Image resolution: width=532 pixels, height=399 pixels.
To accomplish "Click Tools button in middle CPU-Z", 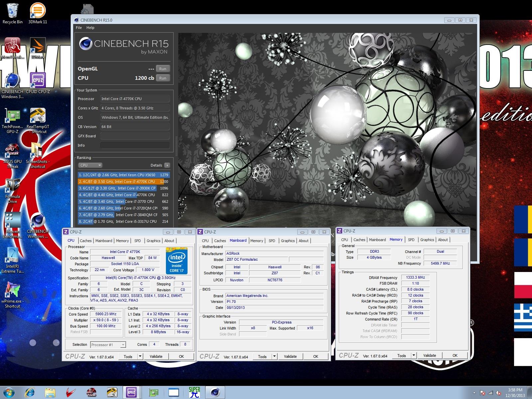I will click(x=262, y=356).
